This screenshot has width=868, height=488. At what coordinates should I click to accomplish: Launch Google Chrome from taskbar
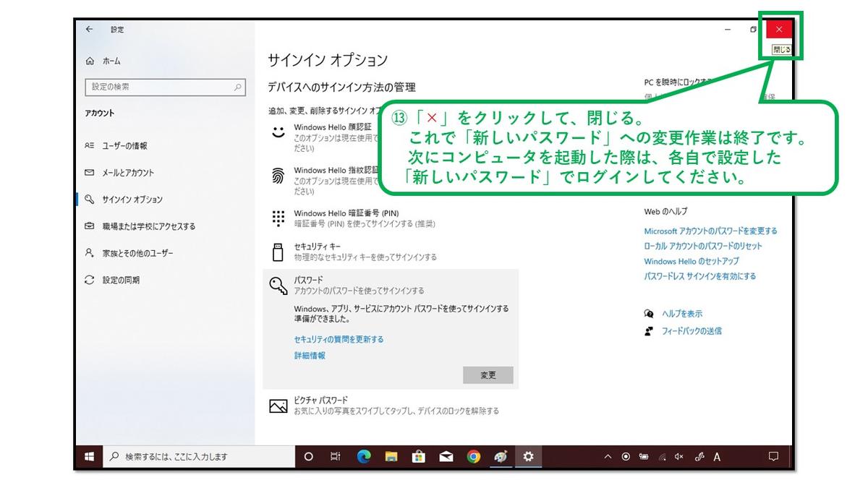click(x=473, y=456)
